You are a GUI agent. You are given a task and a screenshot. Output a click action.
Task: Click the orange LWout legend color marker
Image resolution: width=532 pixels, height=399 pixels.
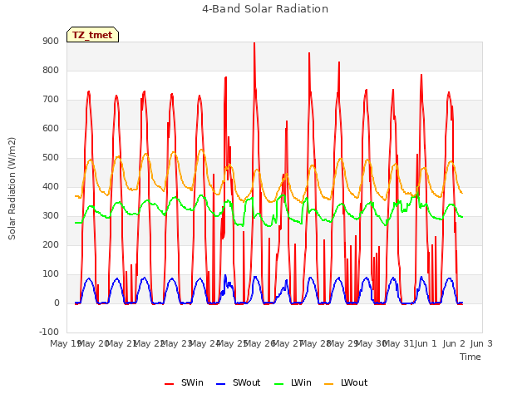(329, 384)
